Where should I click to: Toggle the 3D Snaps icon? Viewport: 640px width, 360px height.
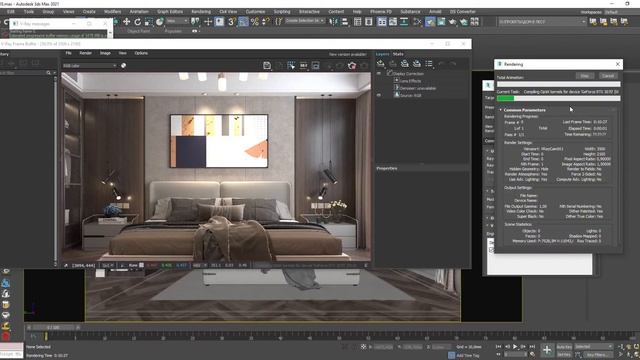click(231, 22)
